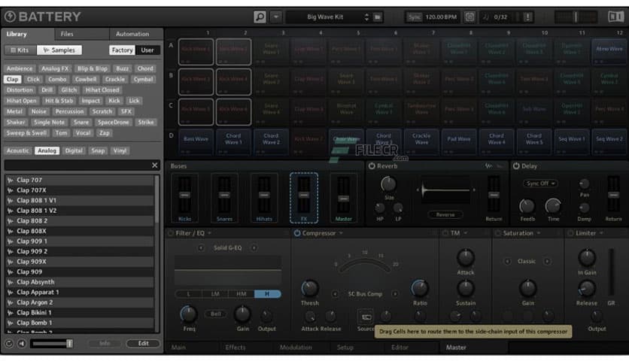This screenshot has width=629, height=364.
Task: Select the Clap Bikini 1 sample
Action: tap(80, 313)
